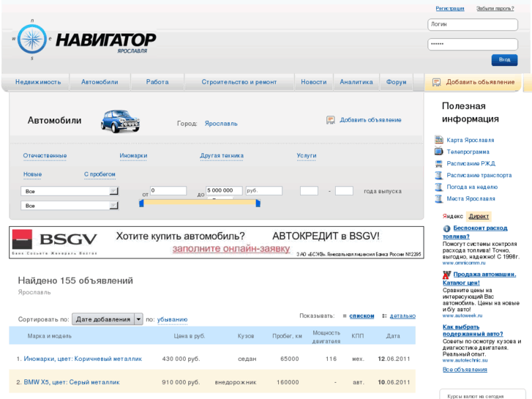Click заполните онлайн-заявку in banner
The image size is (532, 399).
coord(231,249)
